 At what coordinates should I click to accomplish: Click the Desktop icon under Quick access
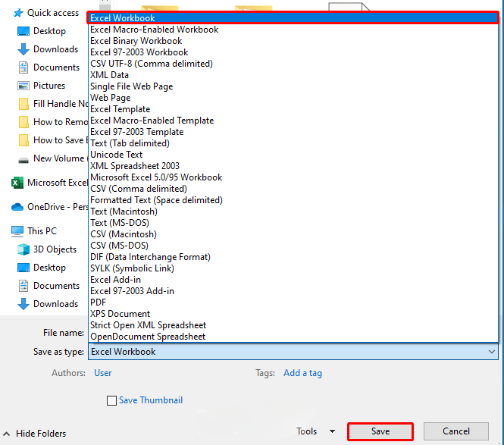coord(23,31)
